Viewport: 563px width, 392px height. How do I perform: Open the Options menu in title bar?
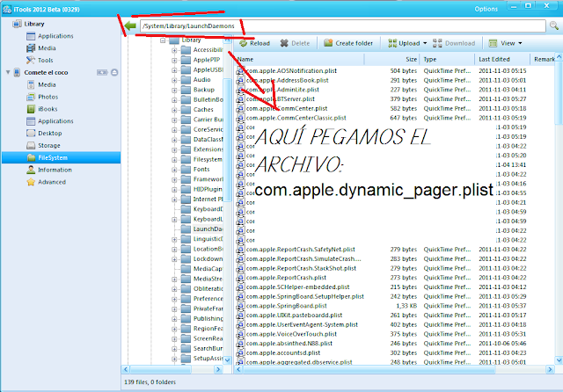(508, 7)
